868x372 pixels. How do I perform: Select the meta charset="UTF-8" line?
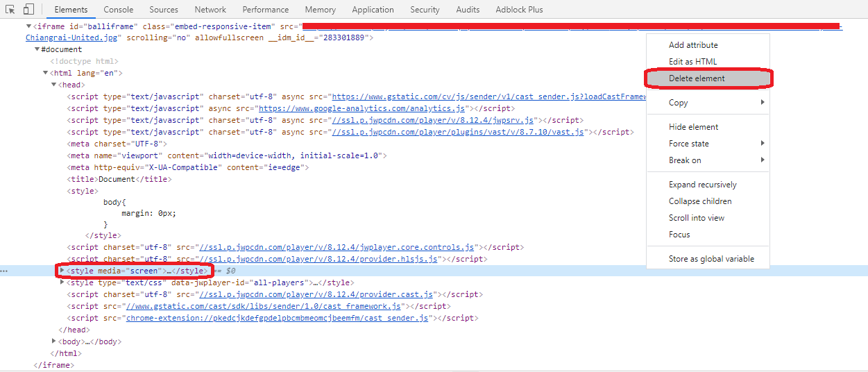117,144
